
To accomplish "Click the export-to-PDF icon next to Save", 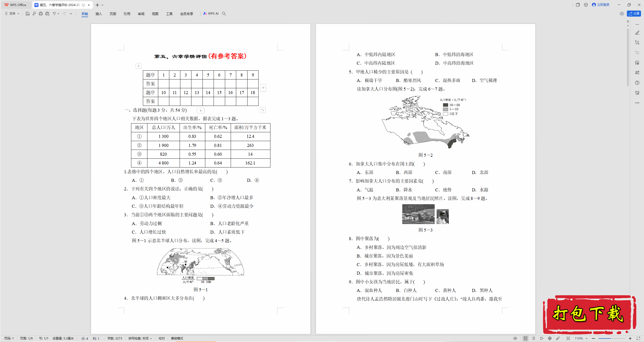I will pyautogui.click(x=34, y=14).
